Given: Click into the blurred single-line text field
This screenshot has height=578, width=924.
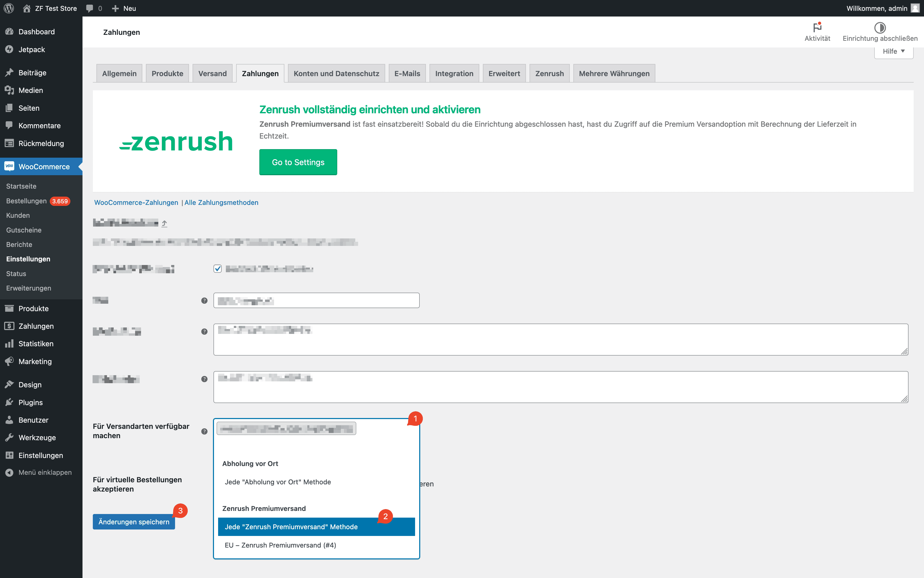Looking at the screenshot, I should 316,300.
